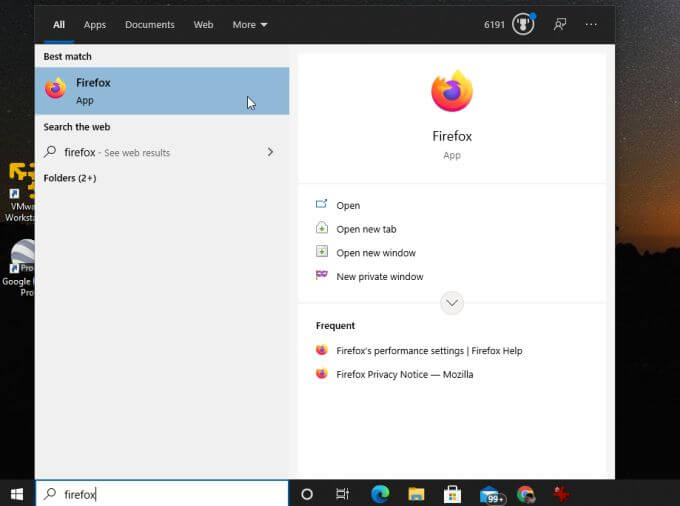Click the rewards trophy badge icon

(x=523, y=24)
